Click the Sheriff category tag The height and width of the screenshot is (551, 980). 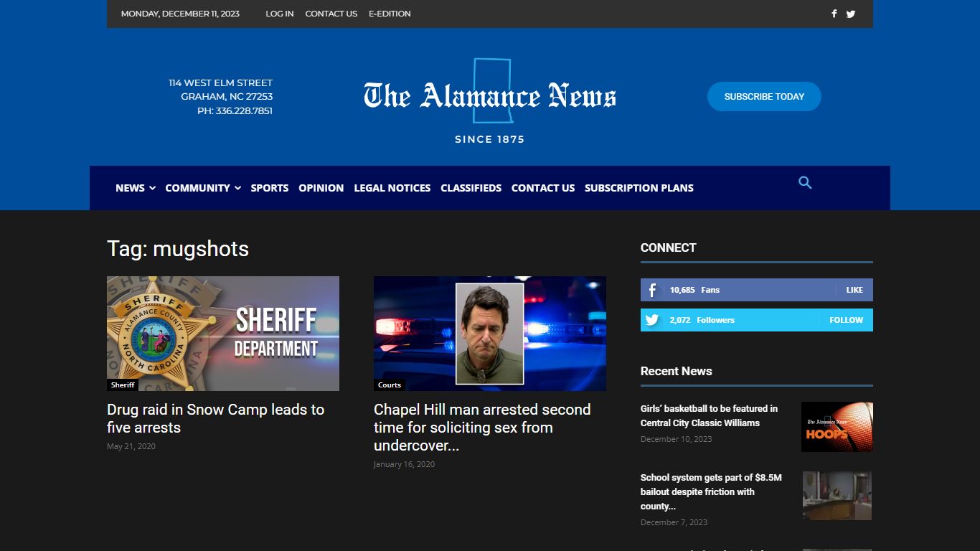[123, 385]
